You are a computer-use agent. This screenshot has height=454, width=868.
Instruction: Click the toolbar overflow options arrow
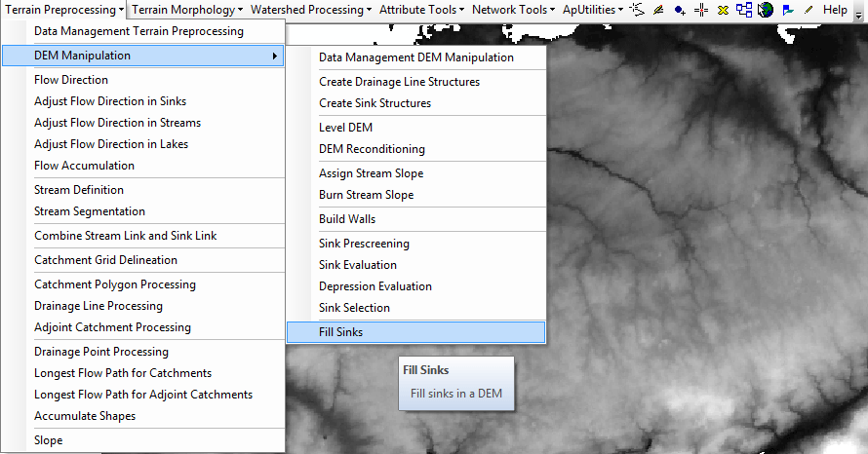tap(858, 10)
